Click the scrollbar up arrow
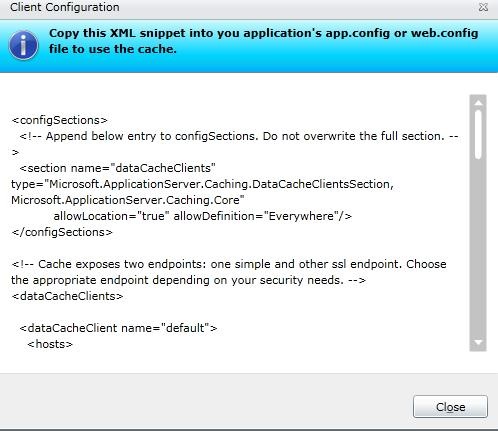This screenshot has width=498, height=431. pyautogui.click(x=478, y=103)
